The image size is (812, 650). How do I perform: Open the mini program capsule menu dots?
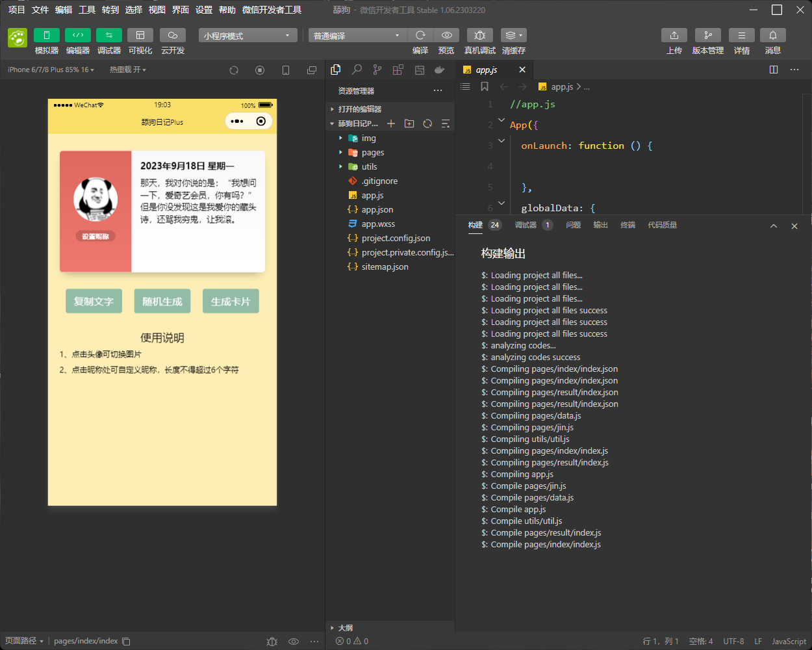(x=237, y=122)
